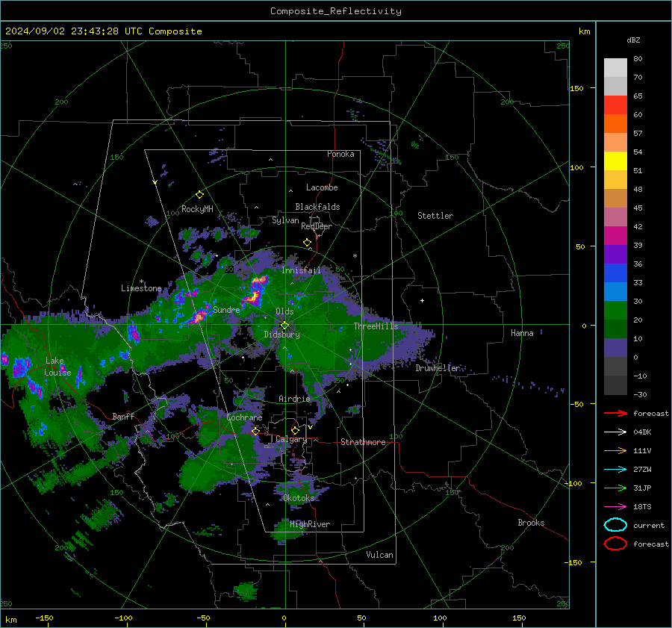Image resolution: width=672 pixels, height=628 pixels.
Task: Click the RedDeer city label
Action: click(x=317, y=226)
